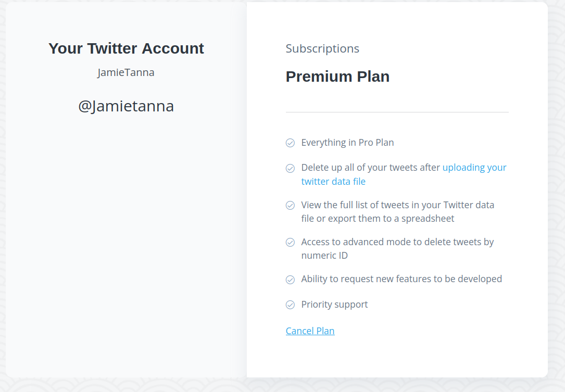The width and height of the screenshot is (565, 392).
Task: Click checkmark icon beside advanced mode feature
Action: [290, 243]
